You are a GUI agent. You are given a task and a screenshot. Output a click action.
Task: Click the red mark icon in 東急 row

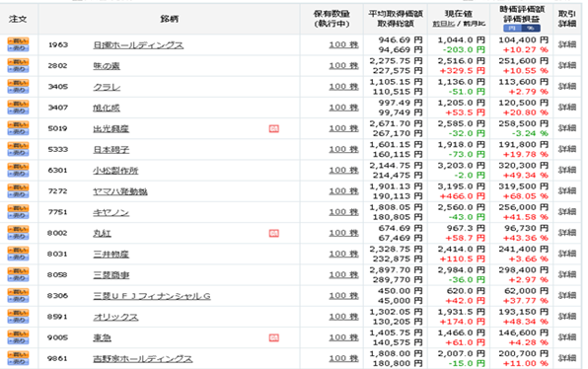coord(274,337)
